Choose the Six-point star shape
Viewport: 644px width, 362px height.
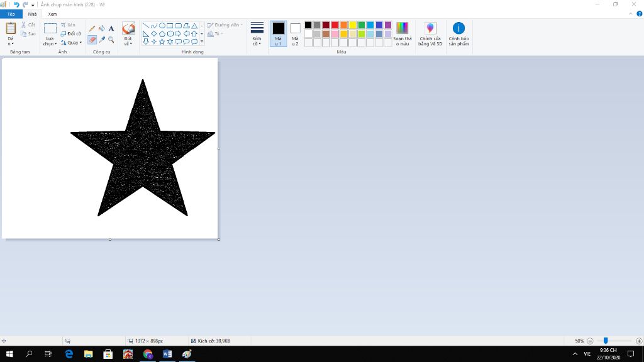170,41
